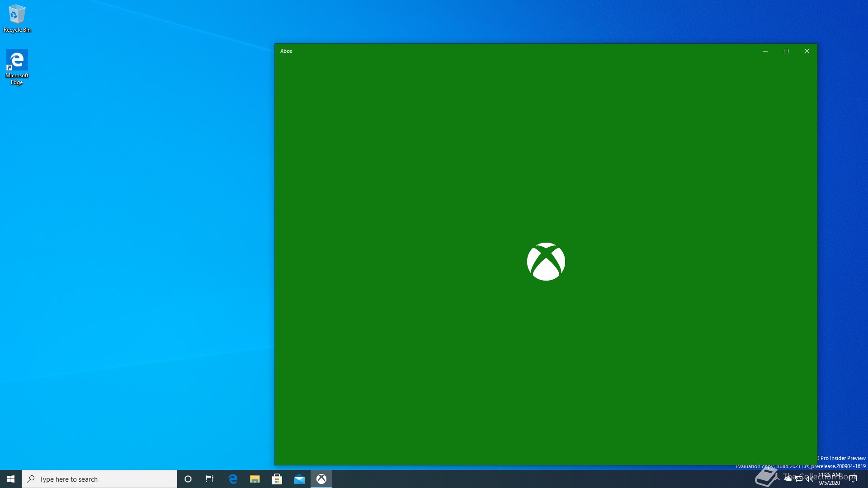This screenshot has width=868, height=488.
Task: Expand the hidden system tray icons
Action: click(x=777, y=479)
